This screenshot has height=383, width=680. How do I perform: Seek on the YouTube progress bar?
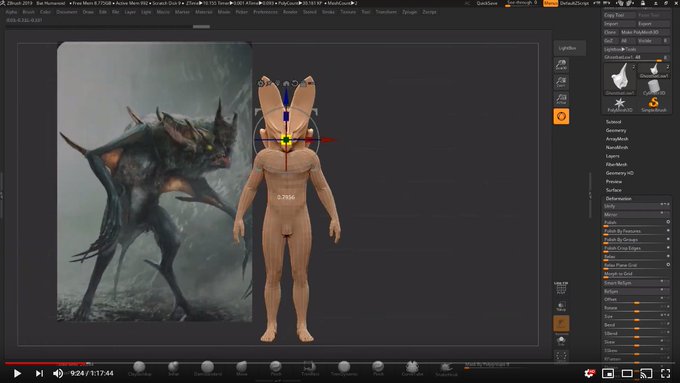(x=340, y=363)
